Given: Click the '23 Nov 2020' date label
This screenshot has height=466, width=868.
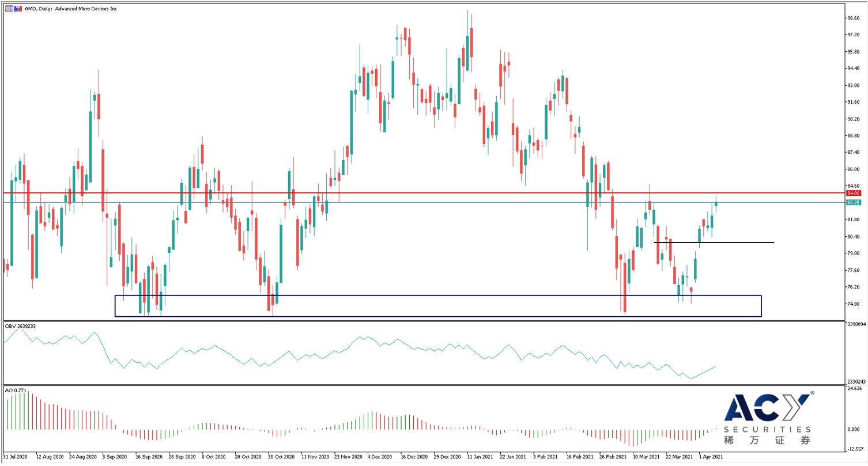Looking at the screenshot, I should click(x=348, y=456).
